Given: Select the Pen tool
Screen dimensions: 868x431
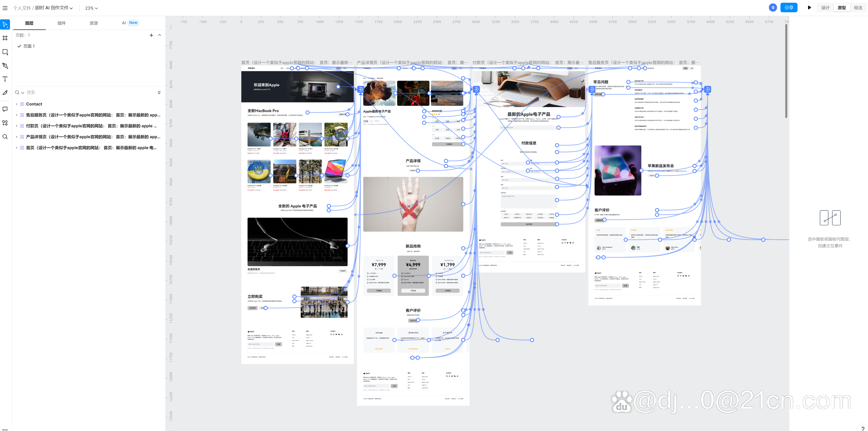Looking at the screenshot, I should [5, 65].
